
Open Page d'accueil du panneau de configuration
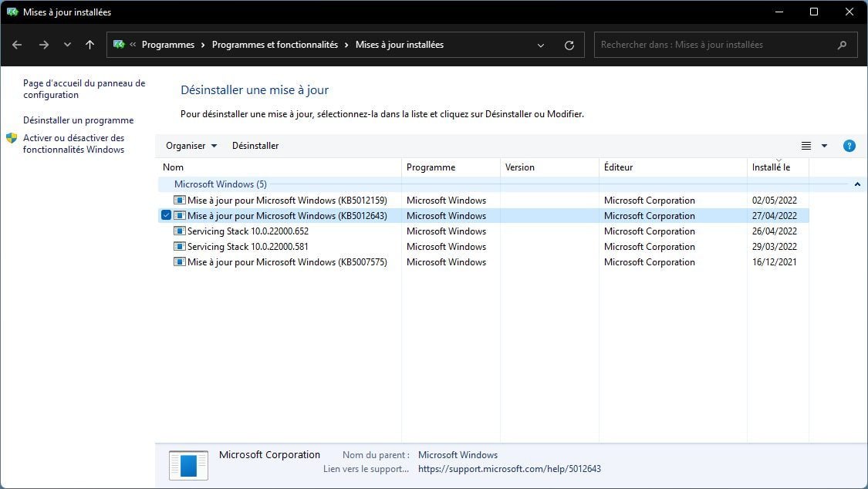(x=84, y=89)
